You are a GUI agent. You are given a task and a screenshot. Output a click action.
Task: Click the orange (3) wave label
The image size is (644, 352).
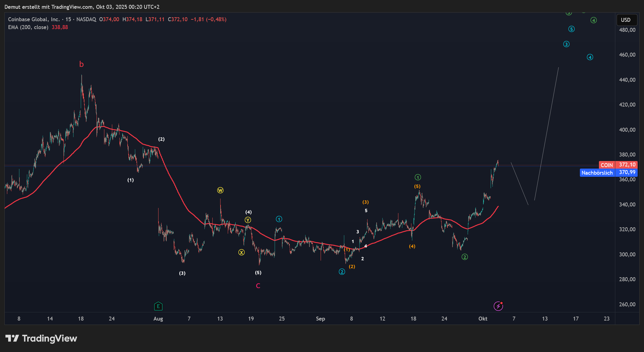[365, 202]
